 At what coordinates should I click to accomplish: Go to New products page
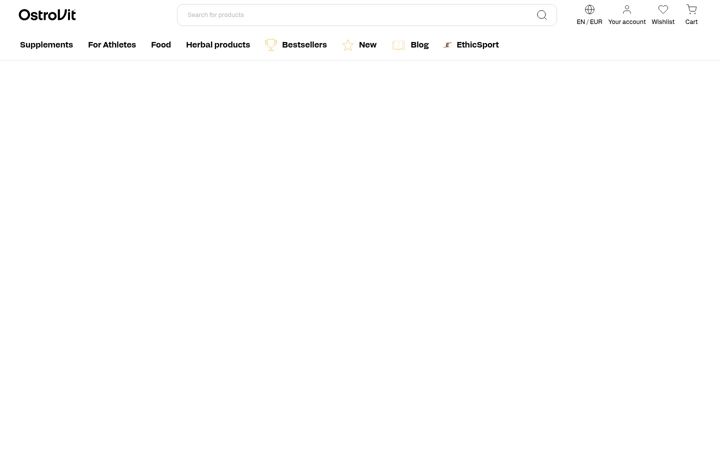click(368, 45)
